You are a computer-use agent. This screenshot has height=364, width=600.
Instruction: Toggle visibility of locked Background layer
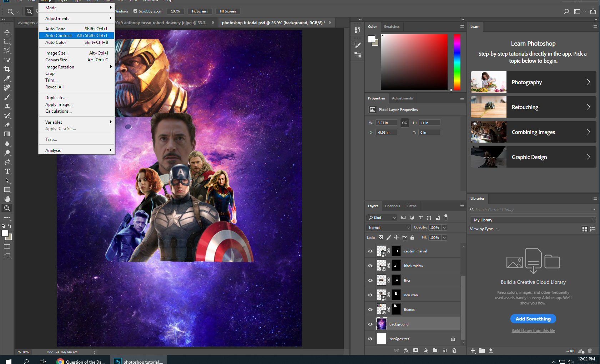[x=370, y=339]
